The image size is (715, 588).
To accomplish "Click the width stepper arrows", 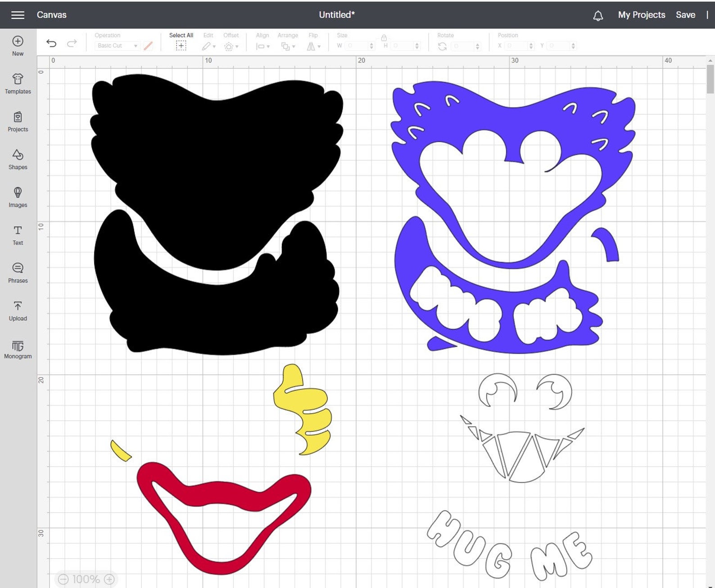I will click(371, 45).
